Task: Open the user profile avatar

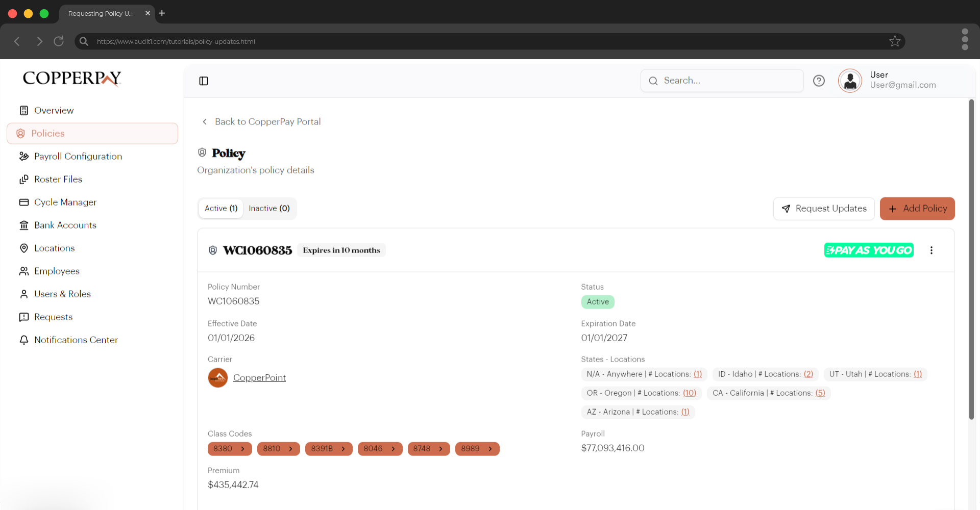Action: point(850,81)
